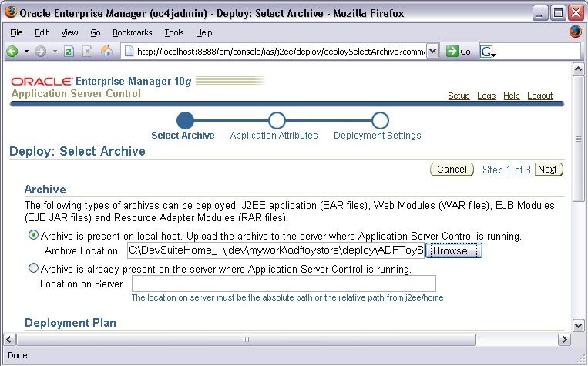Expand the address bar URL dropdown
Screen dimensions: 588x366
433,51
